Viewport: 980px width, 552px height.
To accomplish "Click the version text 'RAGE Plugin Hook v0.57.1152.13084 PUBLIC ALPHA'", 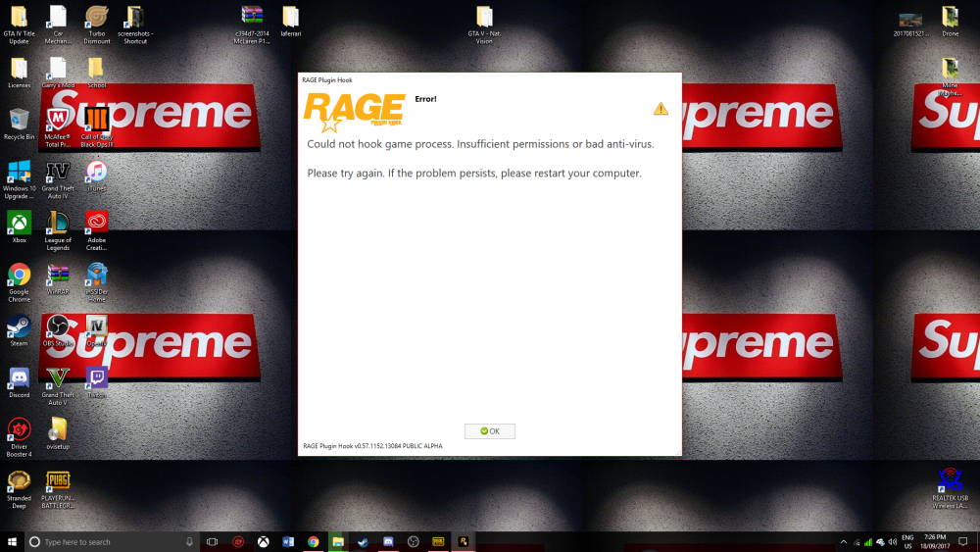I will coord(372,446).
